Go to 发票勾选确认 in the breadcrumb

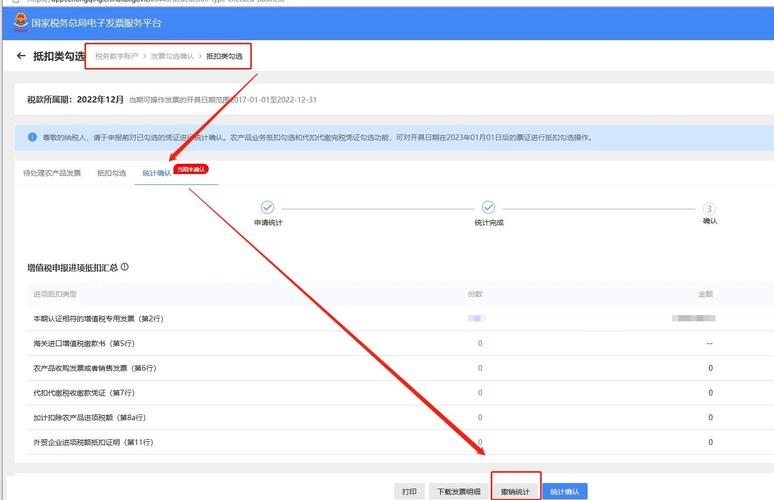click(172, 56)
